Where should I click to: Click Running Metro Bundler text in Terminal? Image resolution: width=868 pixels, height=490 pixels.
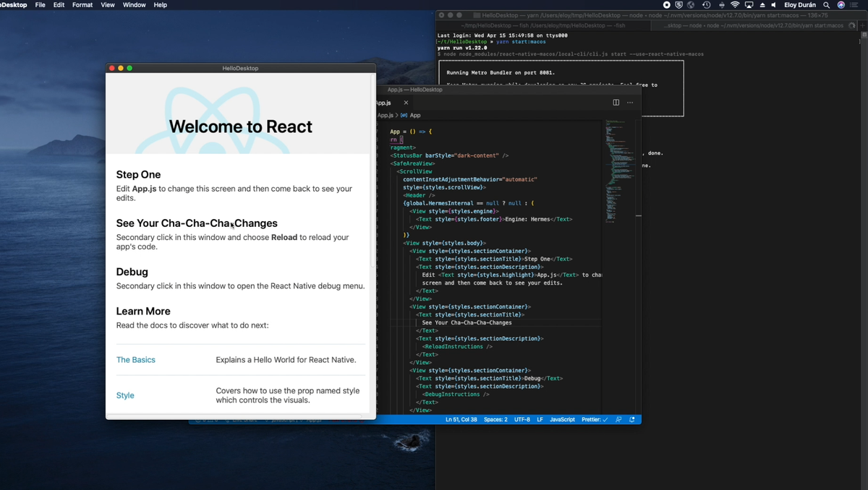coord(501,73)
